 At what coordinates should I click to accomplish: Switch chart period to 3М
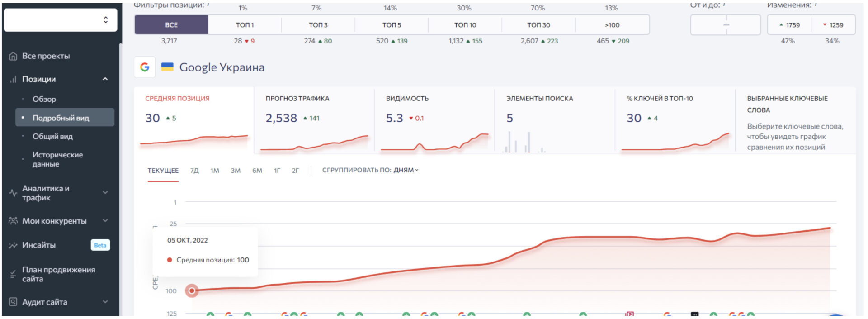point(236,171)
